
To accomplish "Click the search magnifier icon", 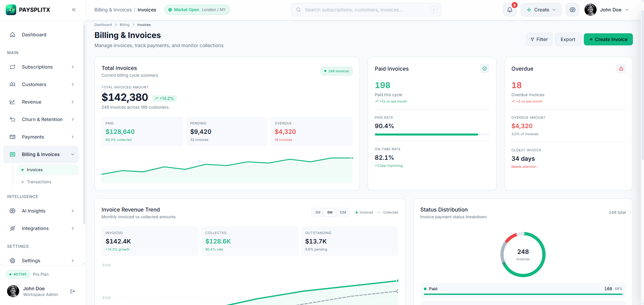I will pos(298,10).
